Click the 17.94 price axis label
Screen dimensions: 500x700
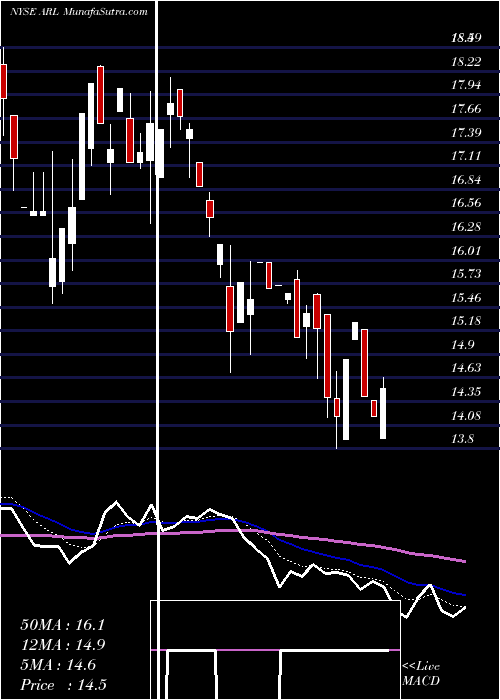[466, 85]
